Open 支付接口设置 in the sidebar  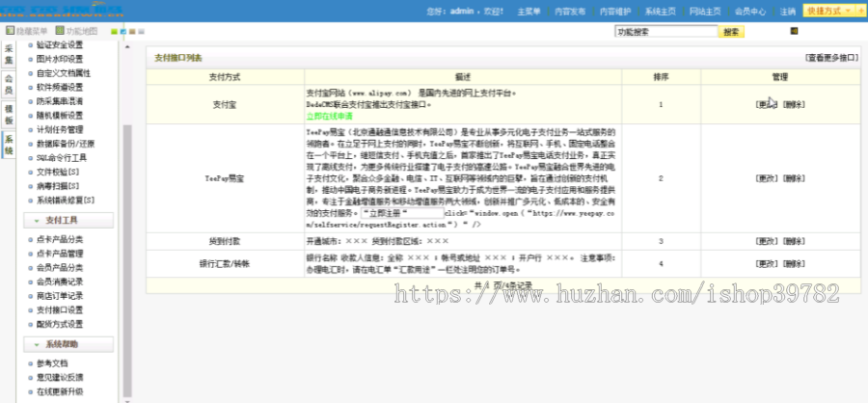60,310
